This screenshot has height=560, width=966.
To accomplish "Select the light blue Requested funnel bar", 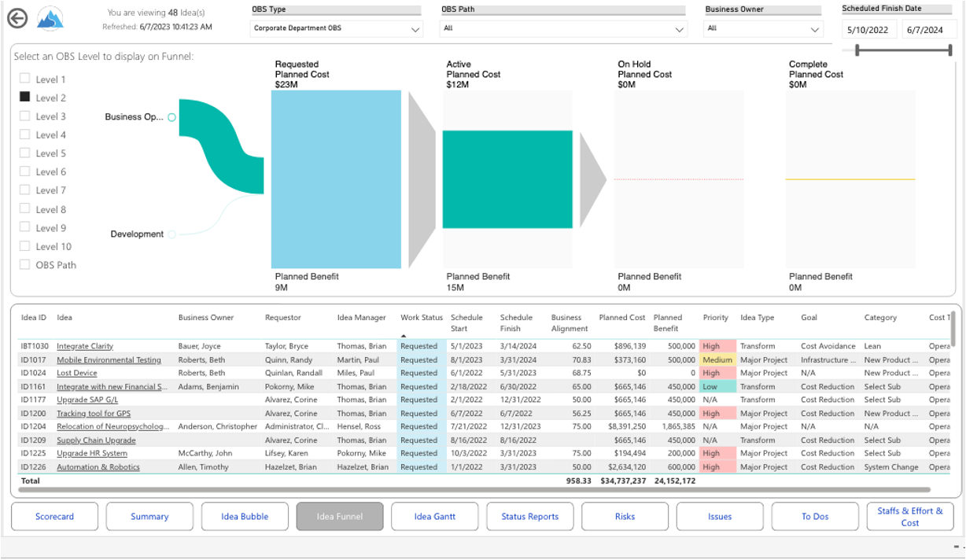I will [336, 179].
